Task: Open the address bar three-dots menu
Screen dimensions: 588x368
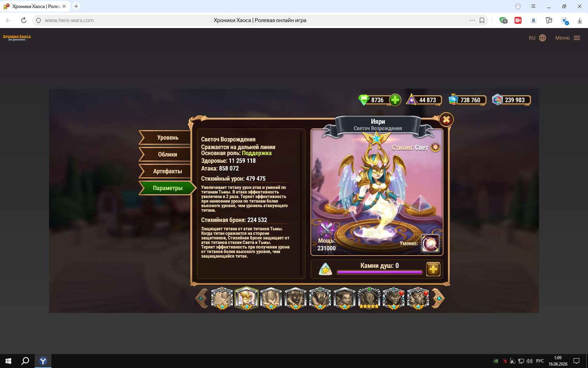Action: coord(472,20)
